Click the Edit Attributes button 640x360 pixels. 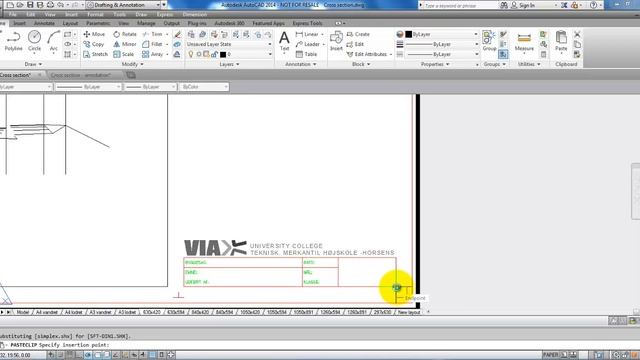pos(367,54)
